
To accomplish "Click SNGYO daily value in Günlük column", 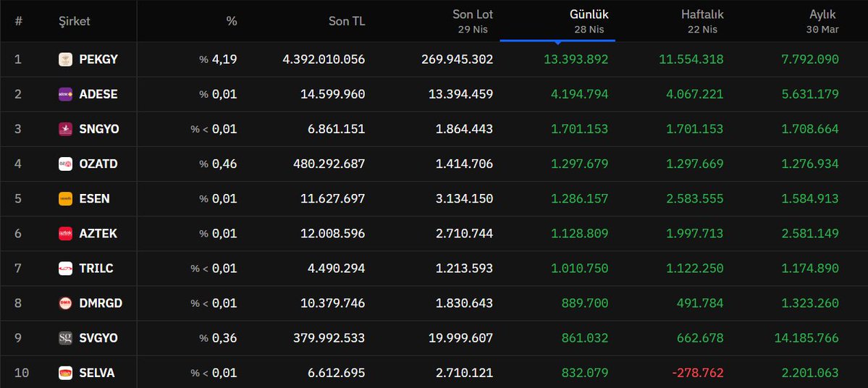I will tap(580, 129).
